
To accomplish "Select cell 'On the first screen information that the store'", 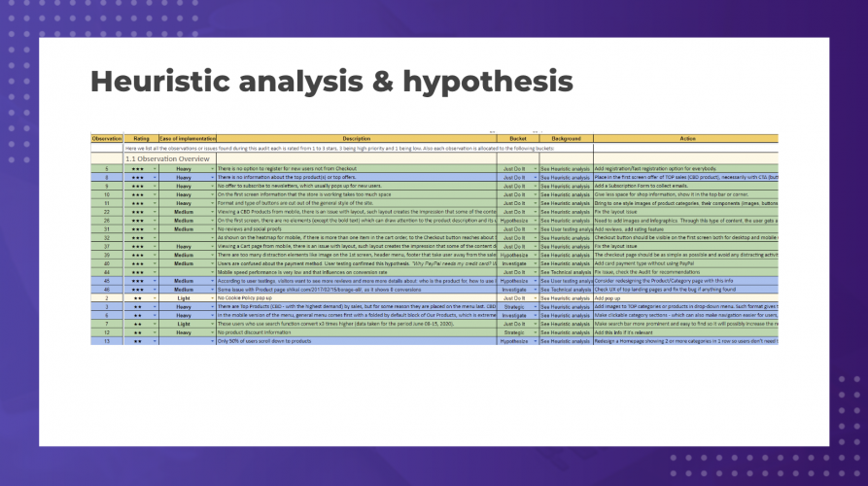I will point(357,194).
